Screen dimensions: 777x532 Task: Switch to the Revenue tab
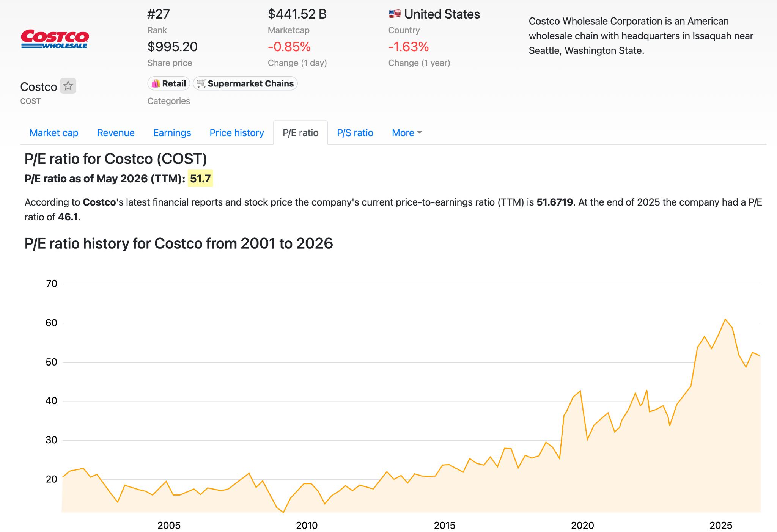coord(116,133)
